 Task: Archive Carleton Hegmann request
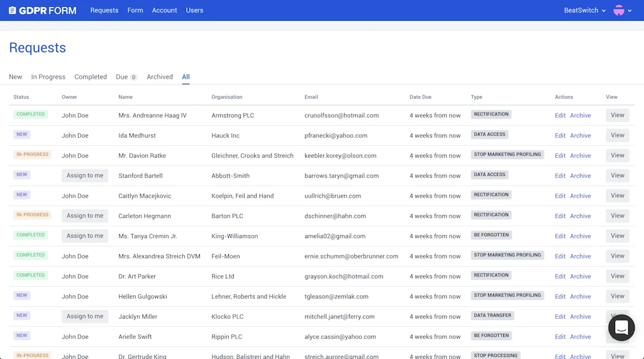click(580, 216)
